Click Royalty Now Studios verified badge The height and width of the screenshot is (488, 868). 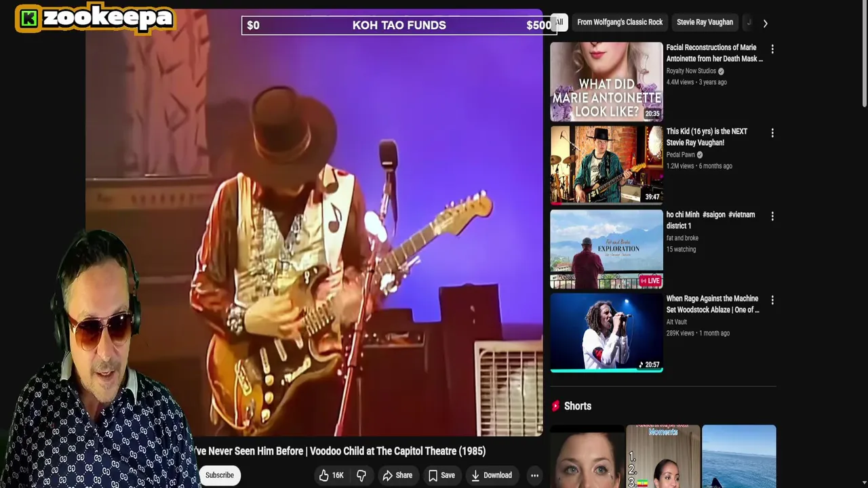721,71
